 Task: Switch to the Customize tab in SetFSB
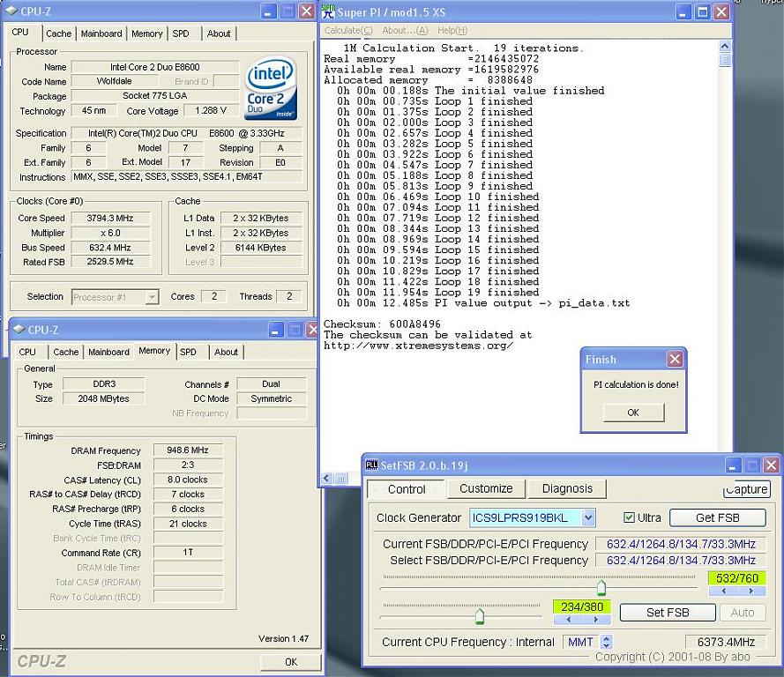[486, 488]
